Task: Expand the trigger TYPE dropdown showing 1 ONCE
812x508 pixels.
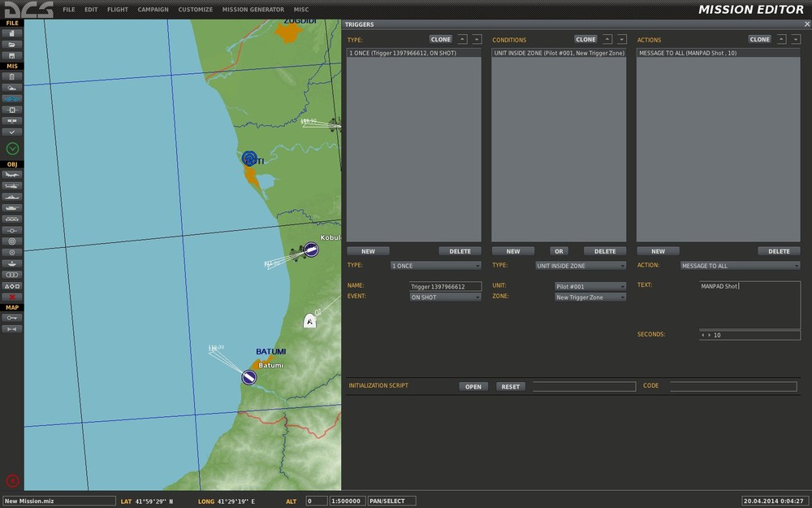Action: tap(436, 266)
